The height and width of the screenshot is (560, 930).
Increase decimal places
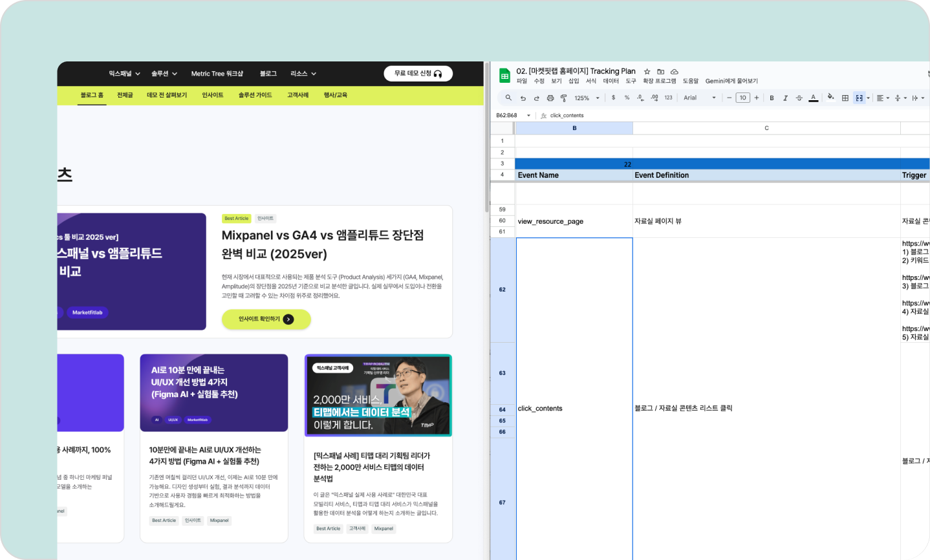coord(654,98)
